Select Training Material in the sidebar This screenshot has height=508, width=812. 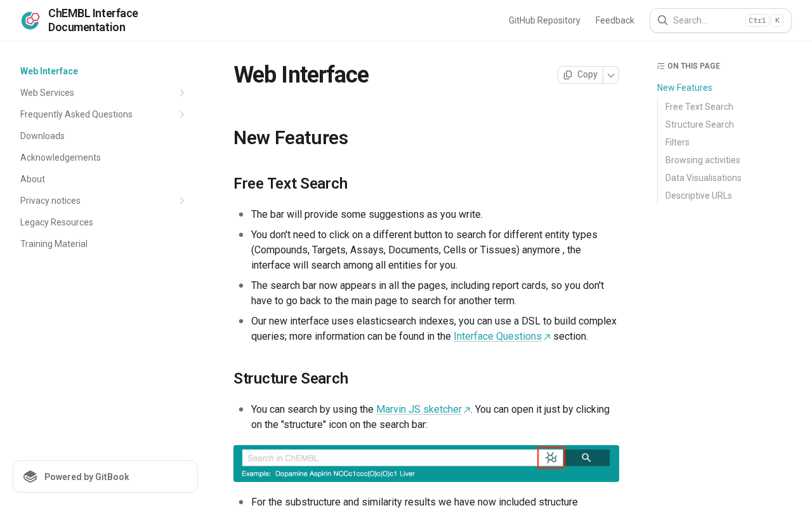54,244
